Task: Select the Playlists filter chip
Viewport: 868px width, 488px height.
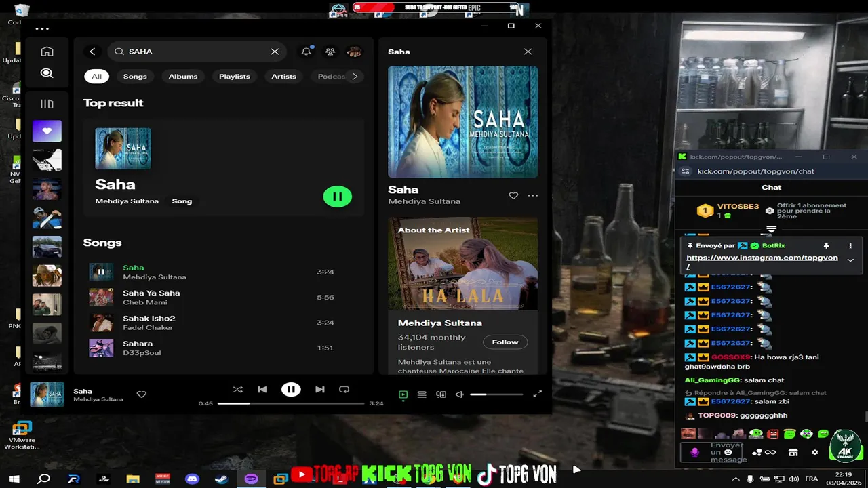Action: click(235, 77)
